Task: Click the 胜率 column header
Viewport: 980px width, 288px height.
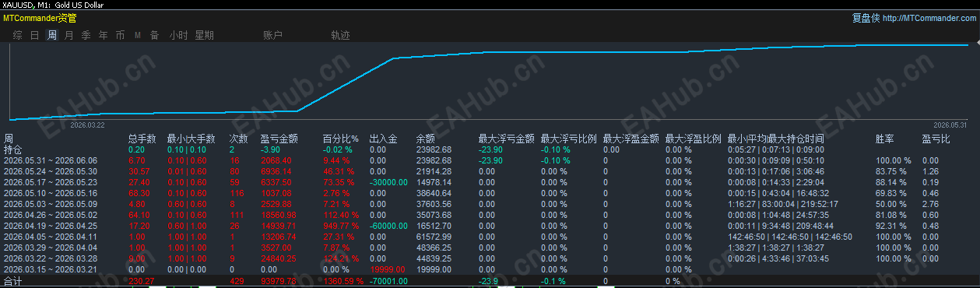Action: point(884,139)
